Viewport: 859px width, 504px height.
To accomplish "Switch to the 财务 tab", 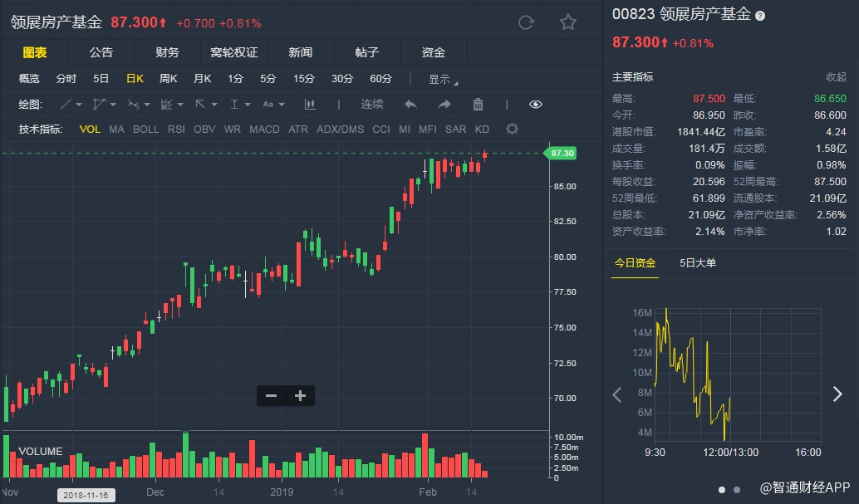I will [167, 52].
